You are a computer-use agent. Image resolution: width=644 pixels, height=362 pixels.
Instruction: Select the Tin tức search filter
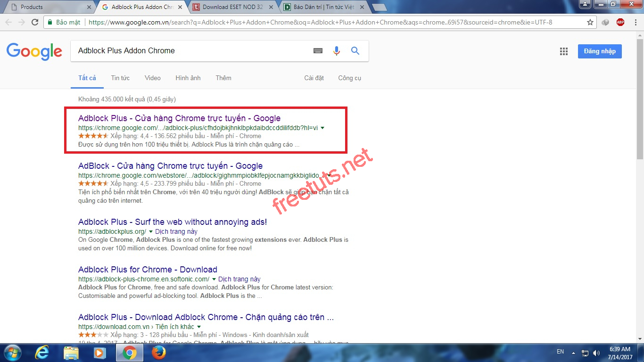[120, 78]
